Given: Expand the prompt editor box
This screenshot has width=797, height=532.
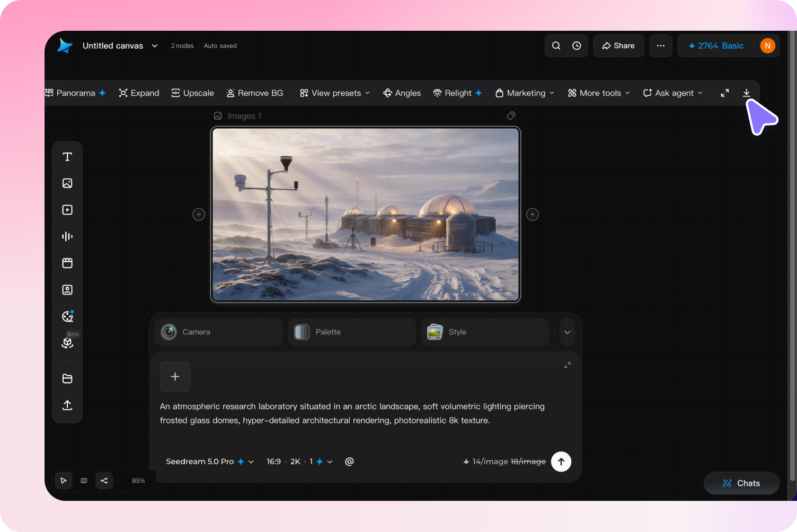Looking at the screenshot, I should click(568, 365).
